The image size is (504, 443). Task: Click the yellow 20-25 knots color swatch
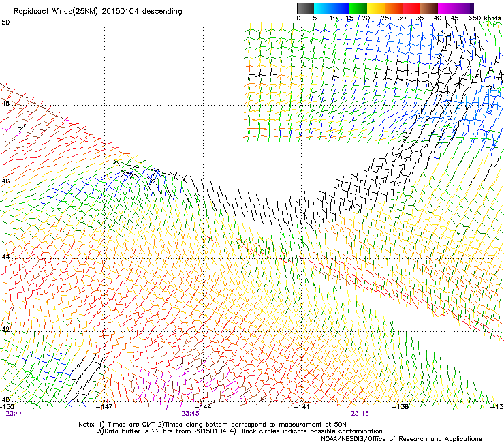click(376, 8)
